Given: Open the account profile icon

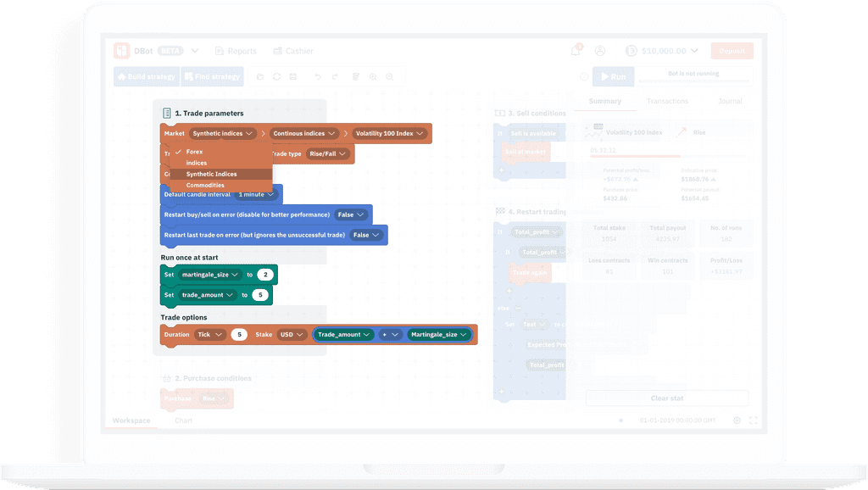Looking at the screenshot, I should (x=600, y=51).
